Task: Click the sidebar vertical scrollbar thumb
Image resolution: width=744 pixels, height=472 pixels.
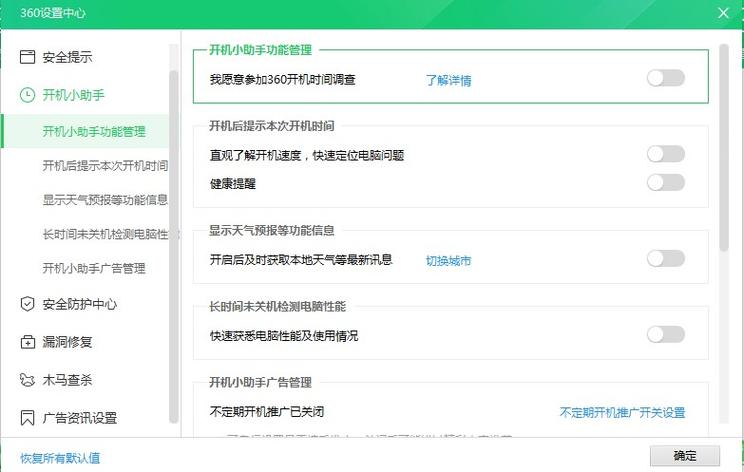Action: point(174,247)
